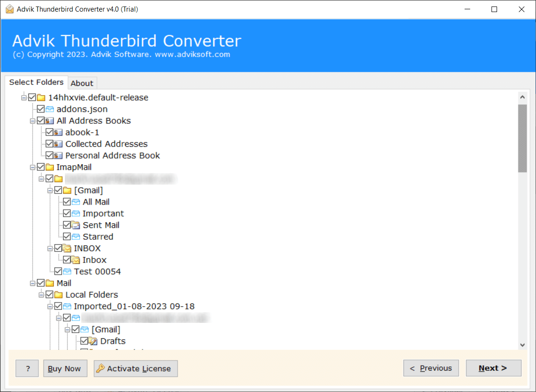The height and width of the screenshot is (392, 536).
Task: Click the address book icon beside abook-1
Action: click(58, 133)
